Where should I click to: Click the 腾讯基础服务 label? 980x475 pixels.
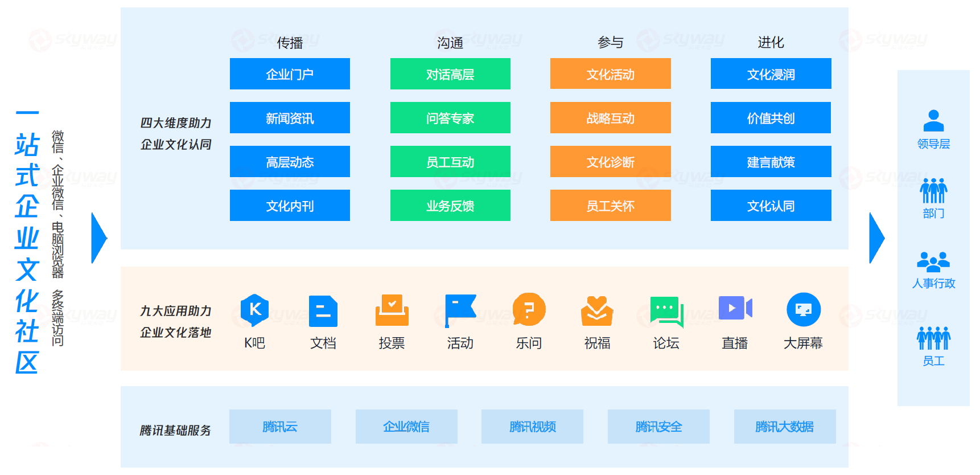175,431
